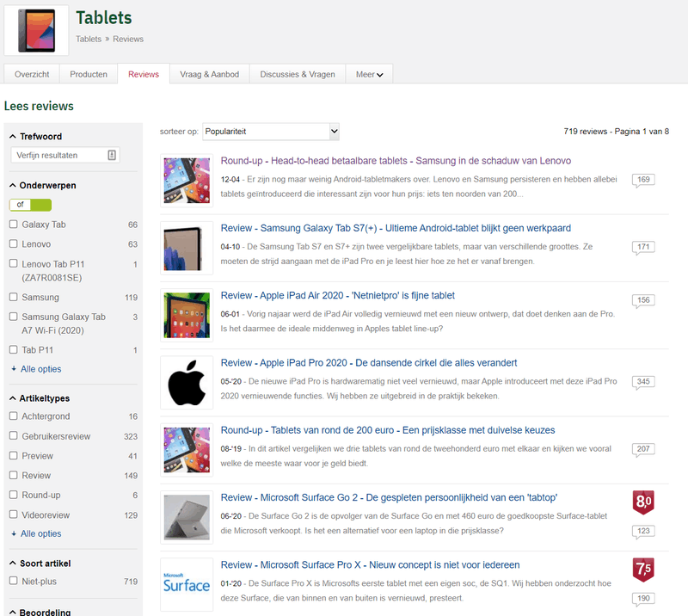Open comments bubble showing 207
Viewport: 688px width, 616px height.
coord(643,450)
